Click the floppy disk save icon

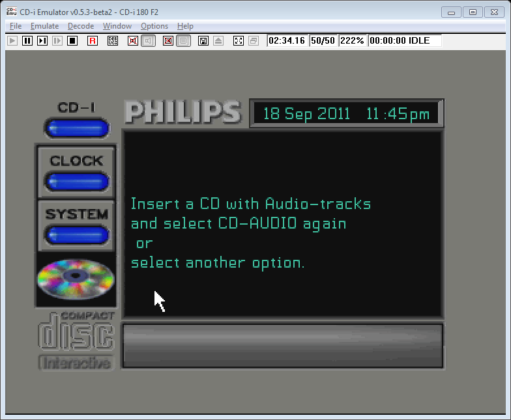[203, 40]
